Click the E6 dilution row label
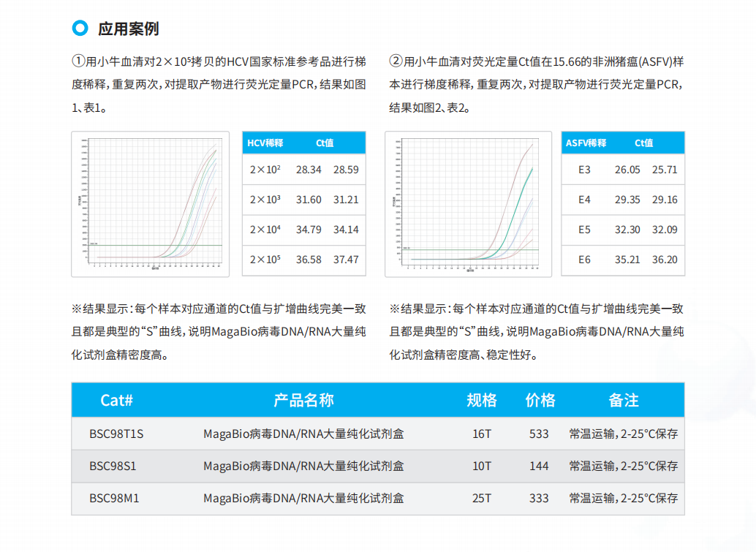The width and height of the screenshot is (756, 552). [x=584, y=260]
